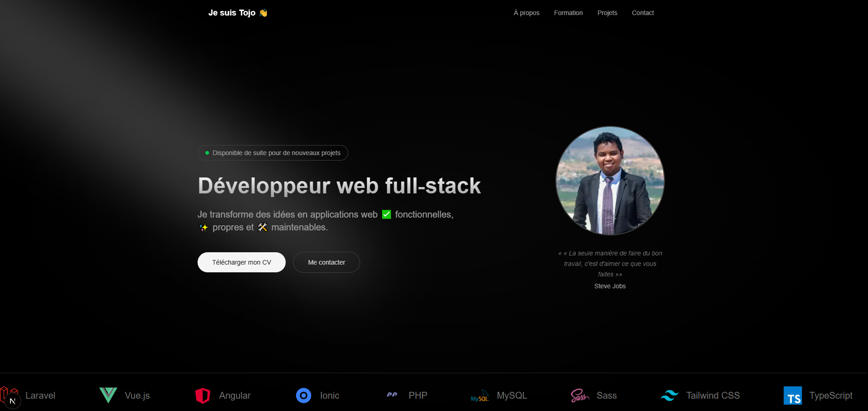Image resolution: width=868 pixels, height=411 pixels.
Task: Click the PHP label text
Action: pos(418,395)
